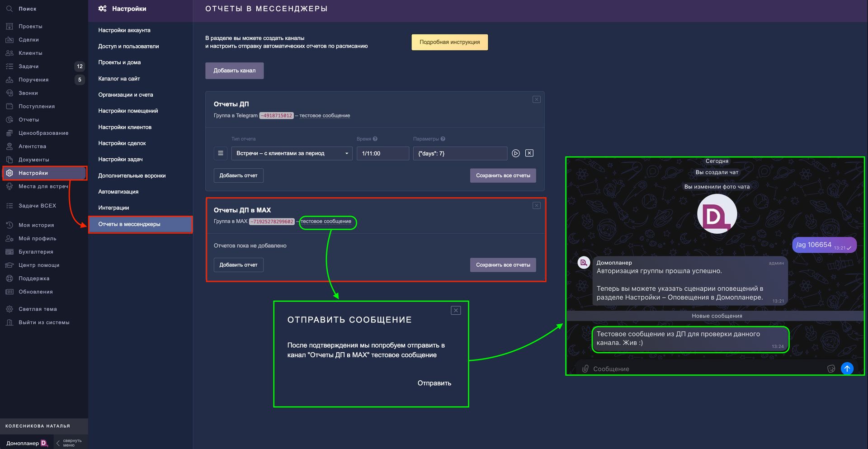Click the attachment paperclip icon in chat

pos(585,369)
